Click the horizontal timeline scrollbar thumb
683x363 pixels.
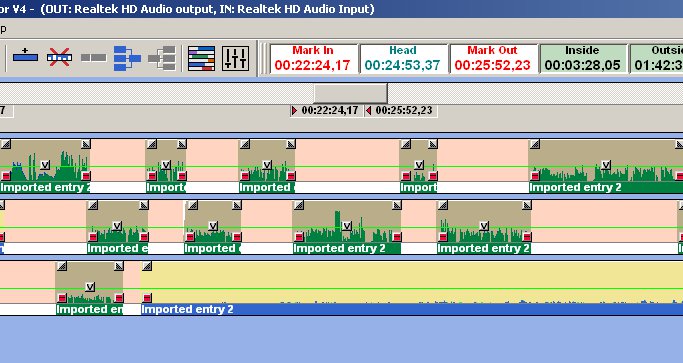coord(350,93)
